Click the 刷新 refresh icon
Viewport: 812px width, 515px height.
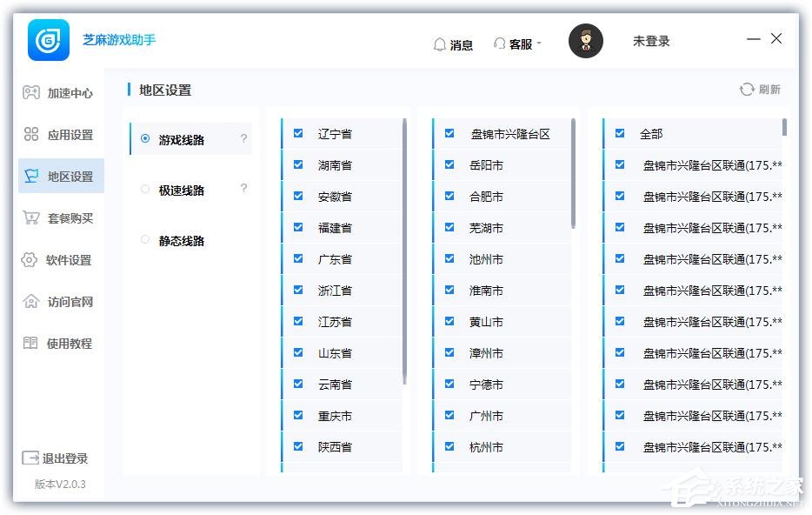pyautogui.click(x=746, y=89)
